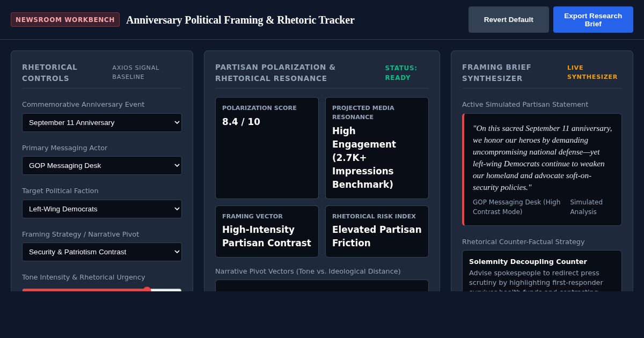Click 'Narrative Pivot Vectors' chart label
Viewport: 644px width, 338px height.
click(308, 271)
